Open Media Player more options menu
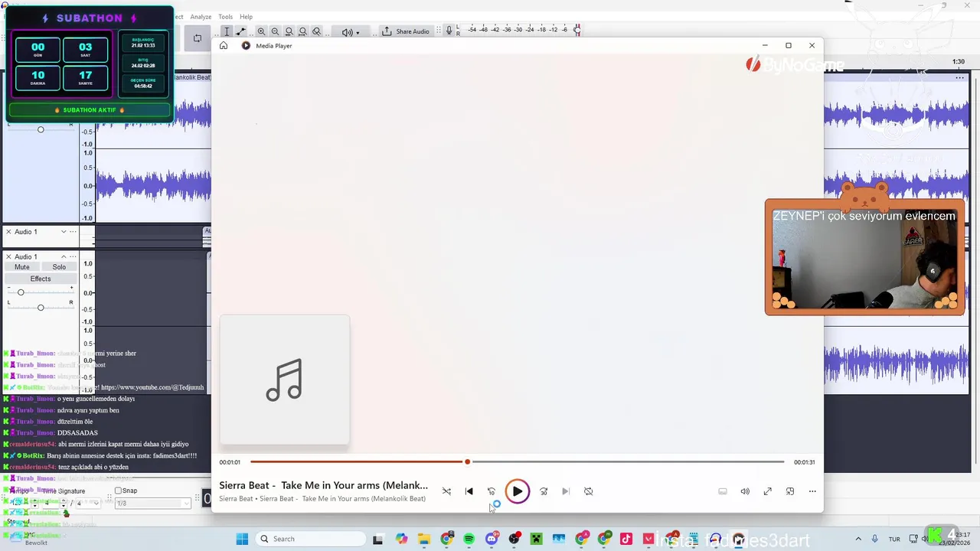The image size is (980, 551). click(812, 491)
